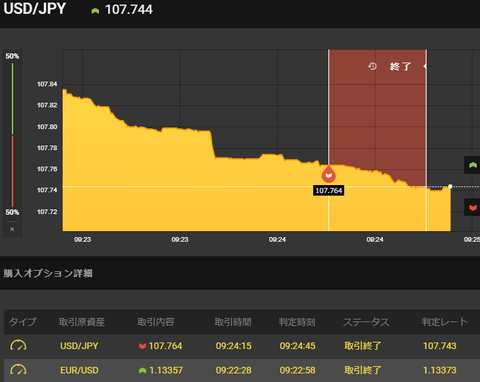480x382 pixels.
Task: Select USD/JPY asset in table row
Action: pos(79,346)
